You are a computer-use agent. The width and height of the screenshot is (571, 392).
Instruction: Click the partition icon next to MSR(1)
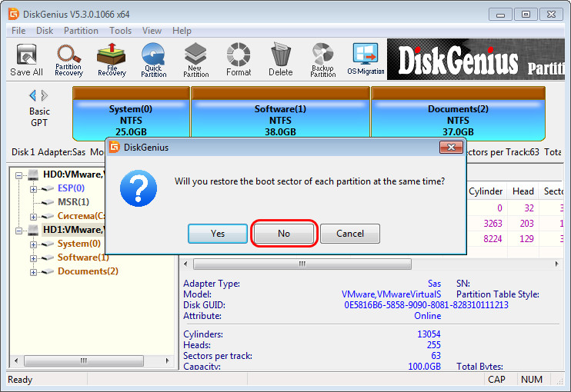(x=48, y=203)
